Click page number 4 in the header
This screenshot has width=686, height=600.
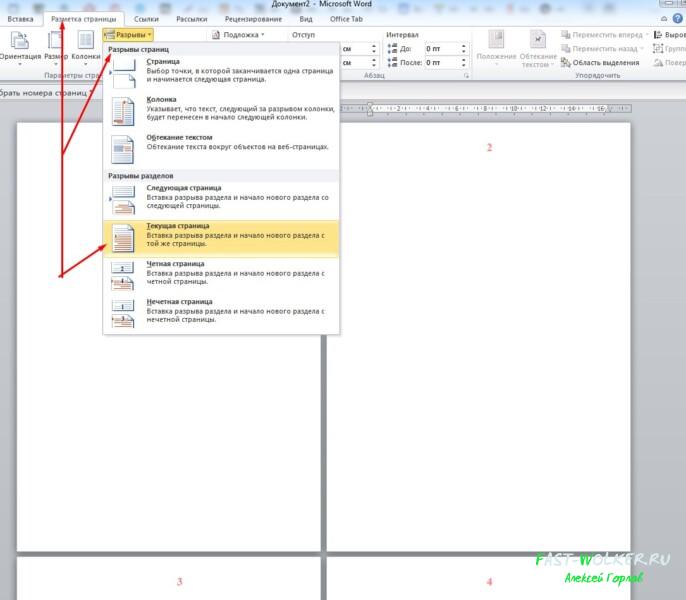coord(490,582)
